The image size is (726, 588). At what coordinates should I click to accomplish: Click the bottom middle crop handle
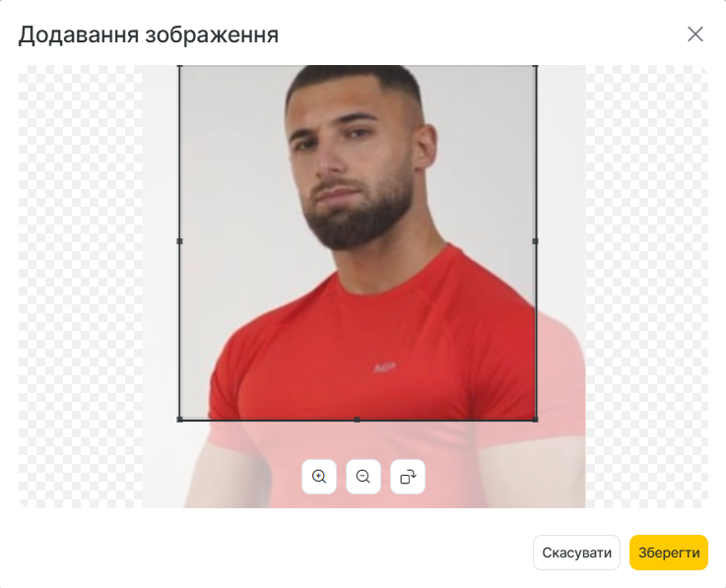[357, 420]
